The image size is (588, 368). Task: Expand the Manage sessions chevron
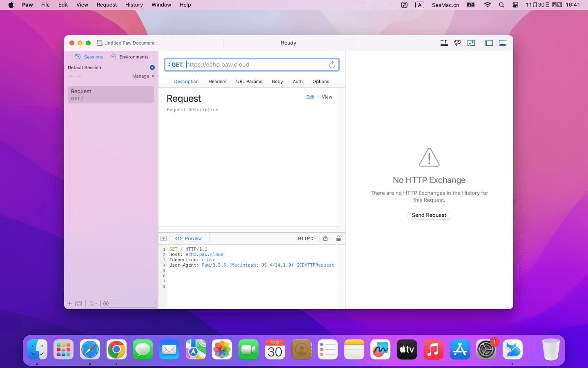pos(153,76)
